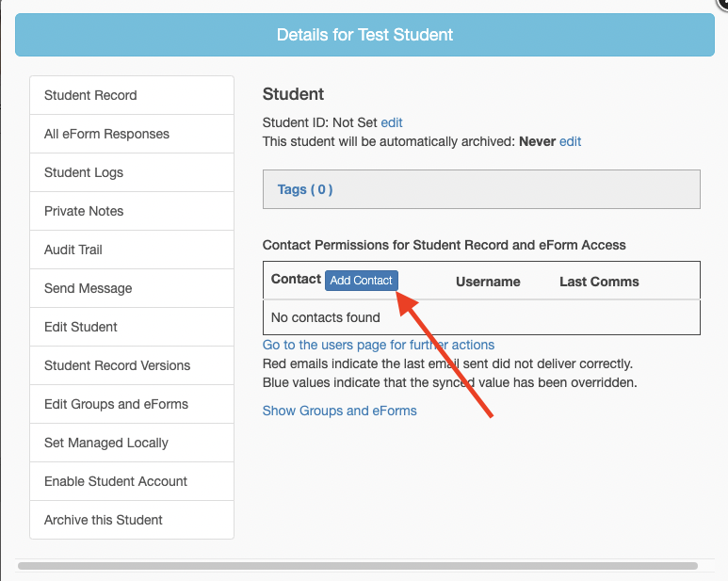Close the dialog using top-right icon
Viewport: 728px width, 581px height.
coord(721,4)
